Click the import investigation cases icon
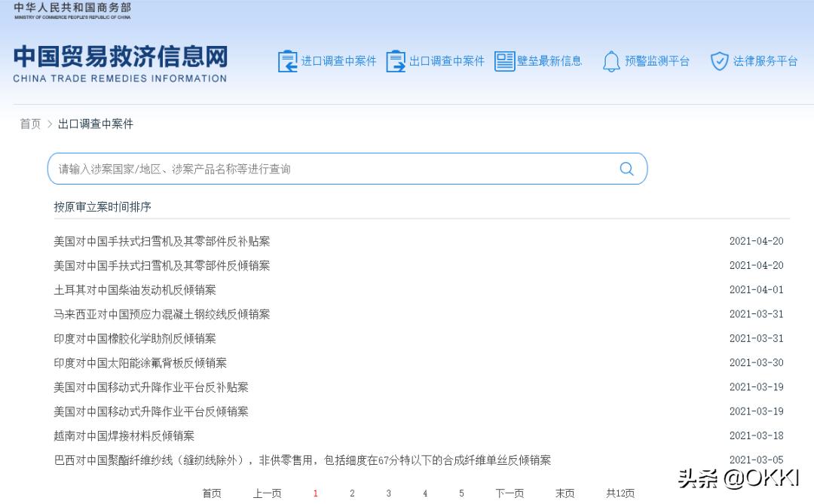Viewport: 814px width, 504px height. [x=288, y=61]
